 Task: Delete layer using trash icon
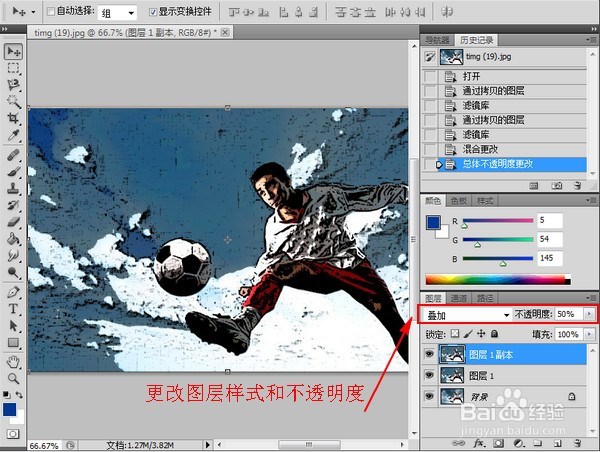(578, 443)
